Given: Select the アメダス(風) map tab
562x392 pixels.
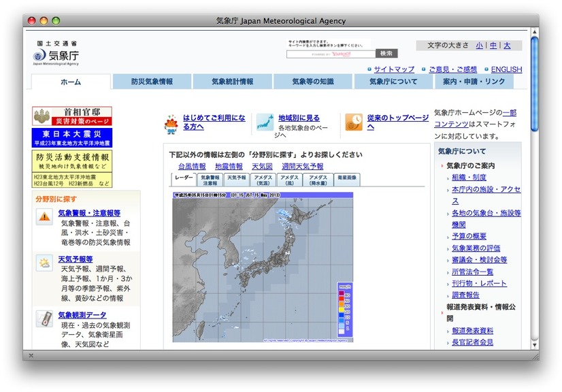Looking at the screenshot, I should [289, 180].
